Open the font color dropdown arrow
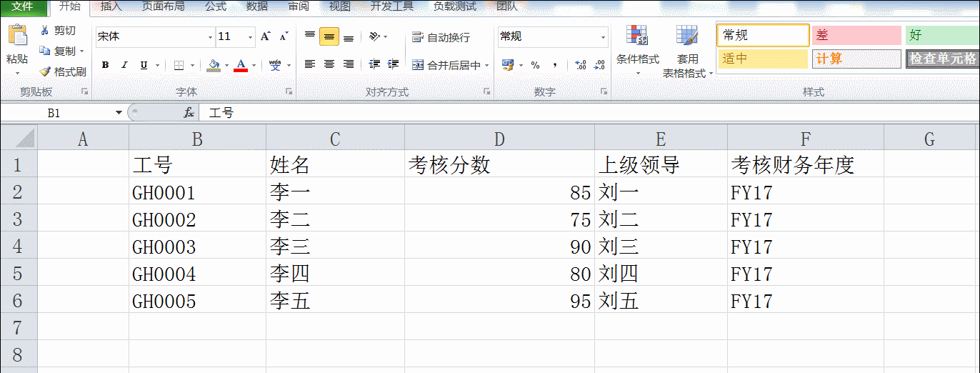 pyautogui.click(x=254, y=65)
